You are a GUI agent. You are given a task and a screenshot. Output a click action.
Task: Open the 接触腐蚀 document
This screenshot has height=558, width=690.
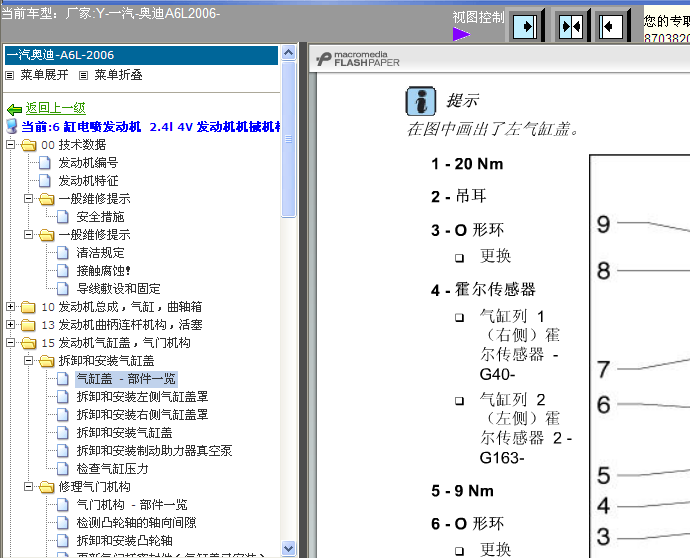[x=103, y=271]
